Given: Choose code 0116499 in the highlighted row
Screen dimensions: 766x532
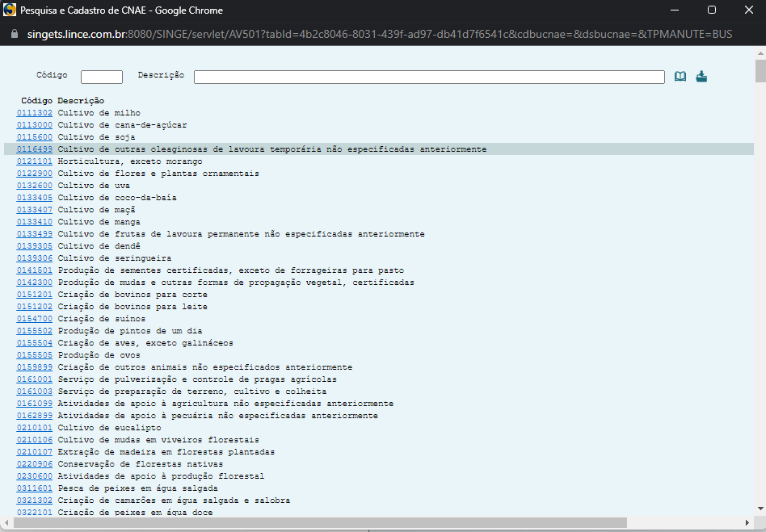Looking at the screenshot, I should (x=35, y=149).
